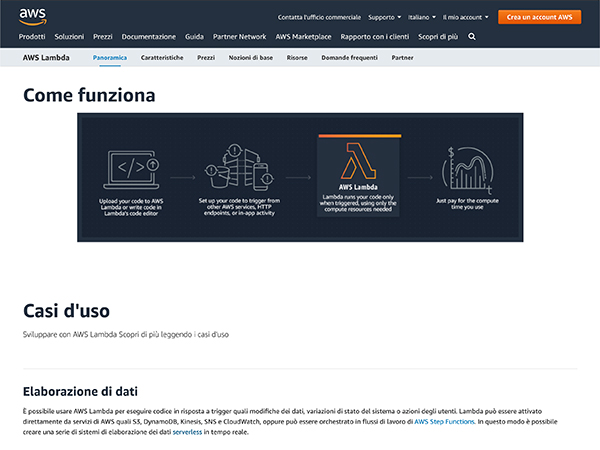Viewport: 600px width, 450px height.
Task: Click the Casi d'uso heading
Action: pos(67,311)
